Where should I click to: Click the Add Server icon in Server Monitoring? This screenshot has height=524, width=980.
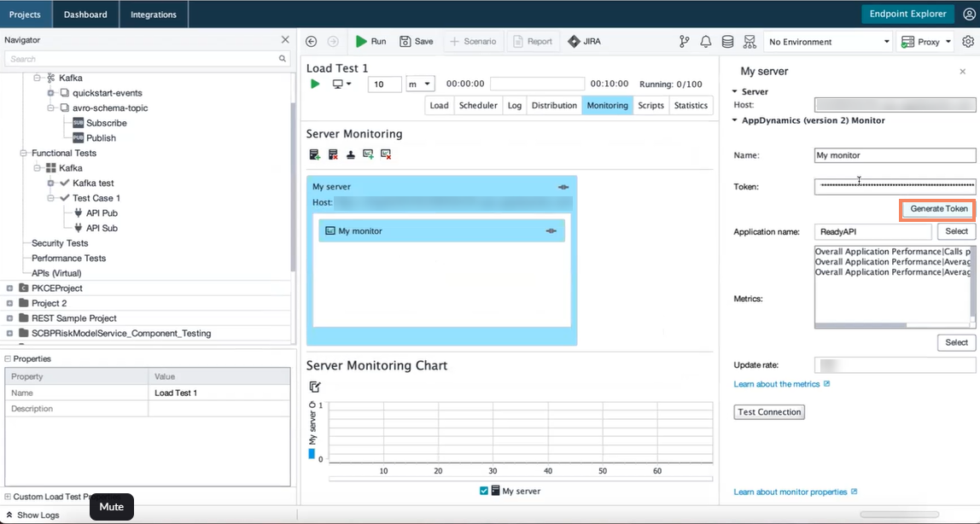point(315,154)
